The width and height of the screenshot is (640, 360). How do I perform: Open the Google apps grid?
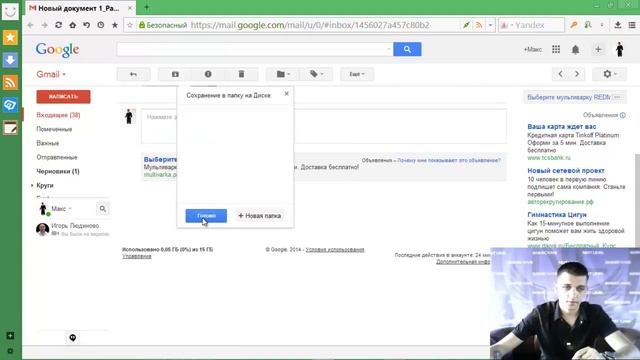[556, 49]
